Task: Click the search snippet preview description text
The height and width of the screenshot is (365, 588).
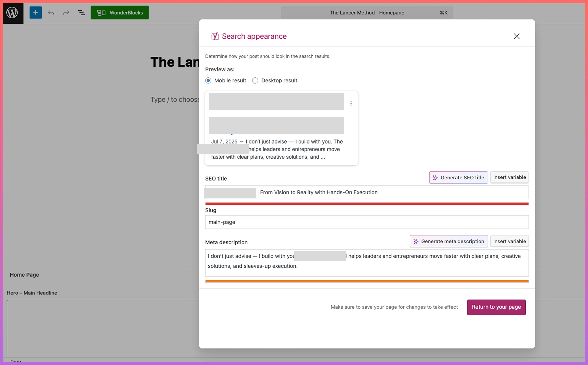Action: tap(277, 149)
